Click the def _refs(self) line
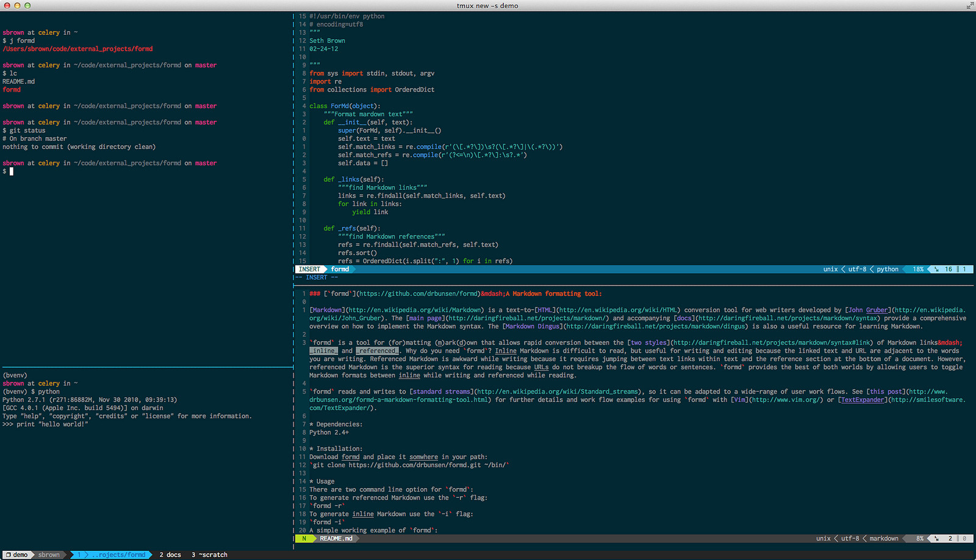This screenshot has width=976, height=560. point(352,228)
